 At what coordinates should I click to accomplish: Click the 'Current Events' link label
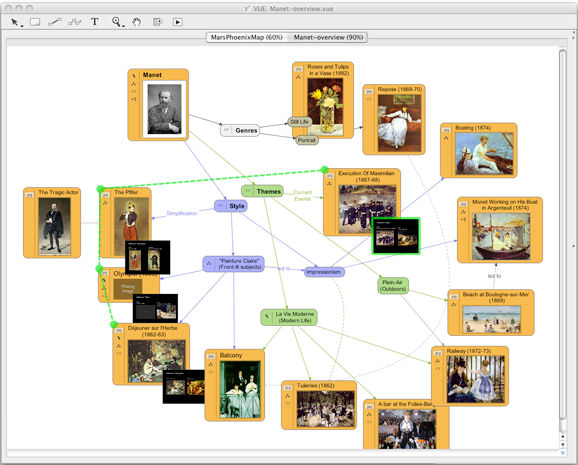tap(302, 195)
